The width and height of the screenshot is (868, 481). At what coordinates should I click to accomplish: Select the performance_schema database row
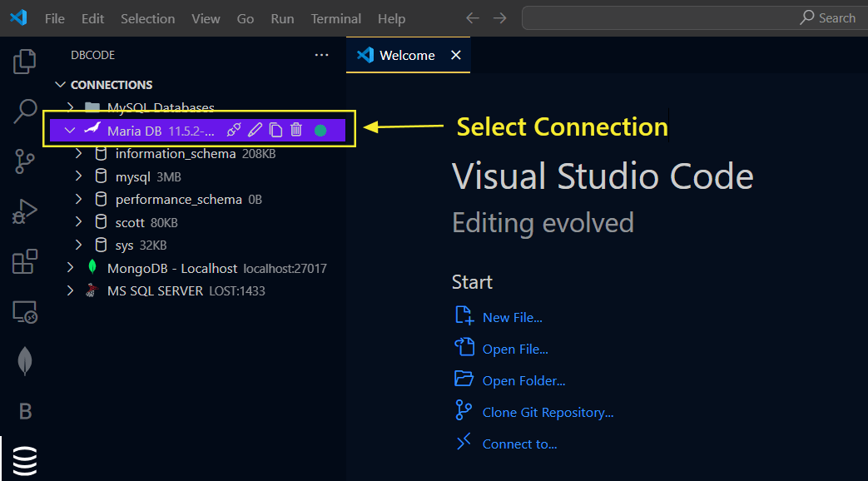pyautogui.click(x=196, y=199)
